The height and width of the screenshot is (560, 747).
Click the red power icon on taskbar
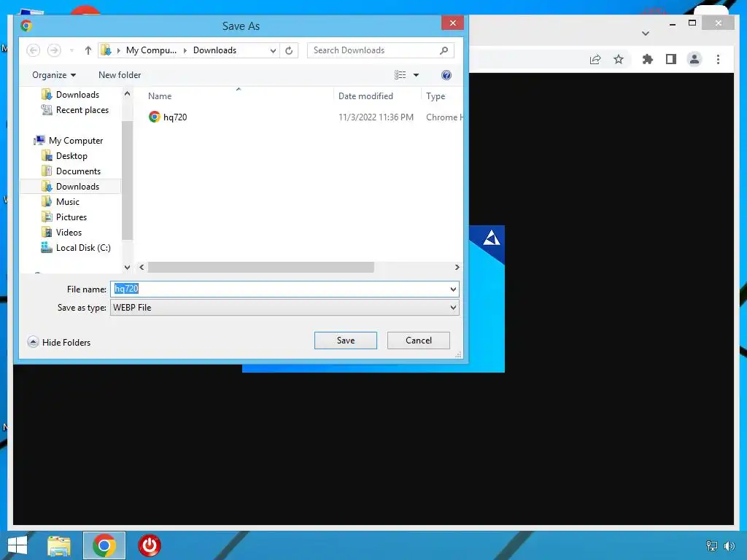pos(150,545)
